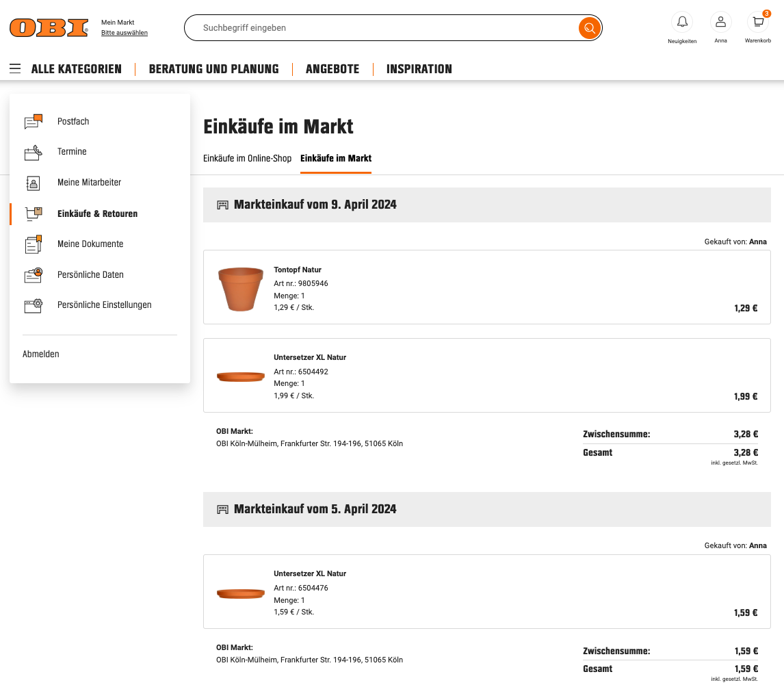
Task: Go to the Inspiration menu
Action: coord(419,69)
